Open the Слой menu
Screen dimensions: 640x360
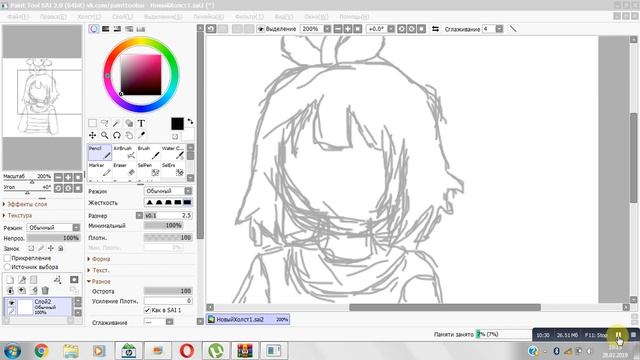click(122, 17)
